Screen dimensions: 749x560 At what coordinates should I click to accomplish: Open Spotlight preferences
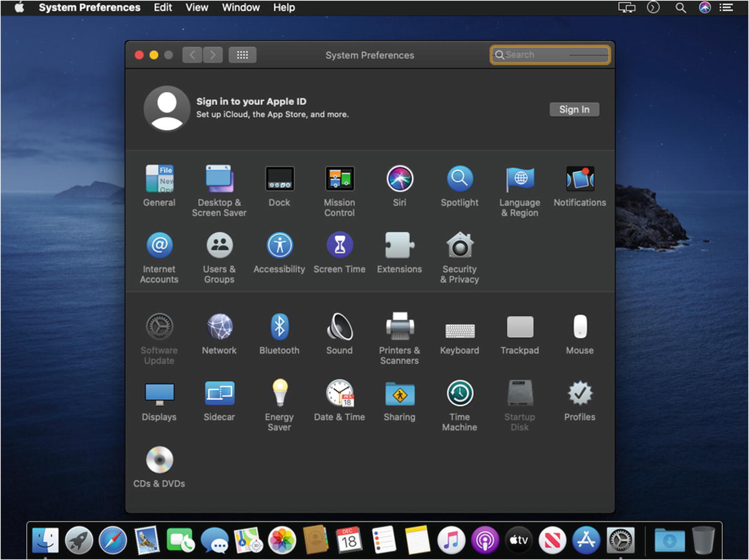[460, 179]
